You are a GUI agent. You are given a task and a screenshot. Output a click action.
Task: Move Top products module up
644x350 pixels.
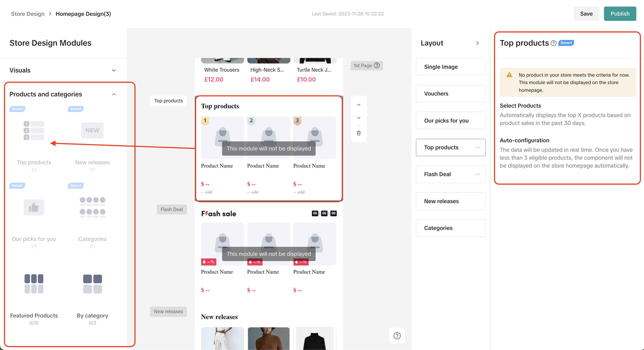pyautogui.click(x=358, y=105)
